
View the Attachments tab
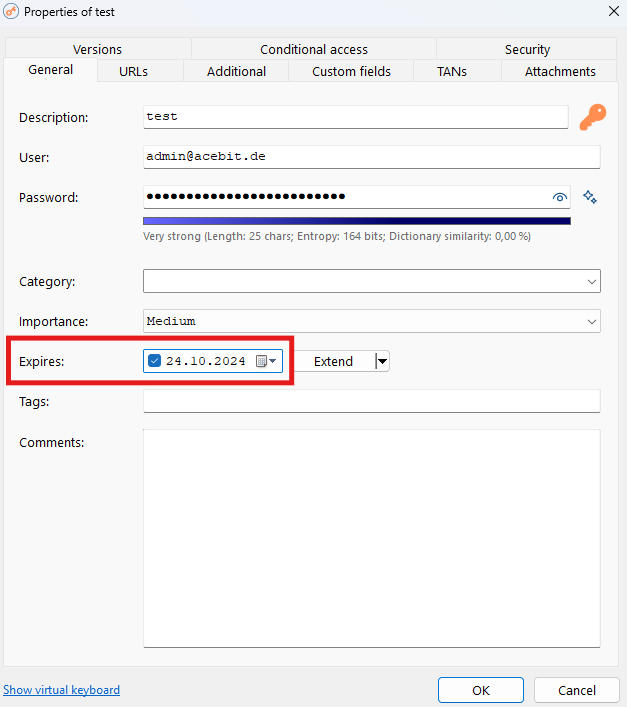click(560, 71)
